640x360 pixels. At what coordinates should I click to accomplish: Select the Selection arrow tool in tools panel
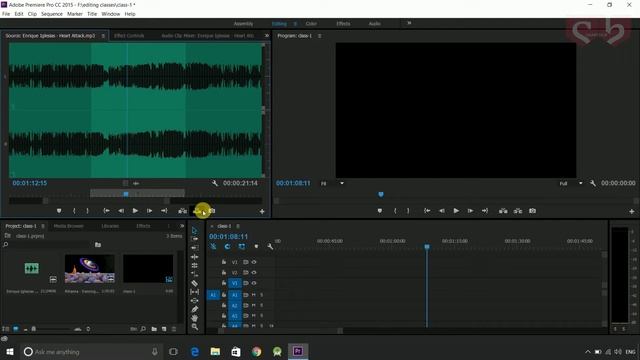click(194, 231)
